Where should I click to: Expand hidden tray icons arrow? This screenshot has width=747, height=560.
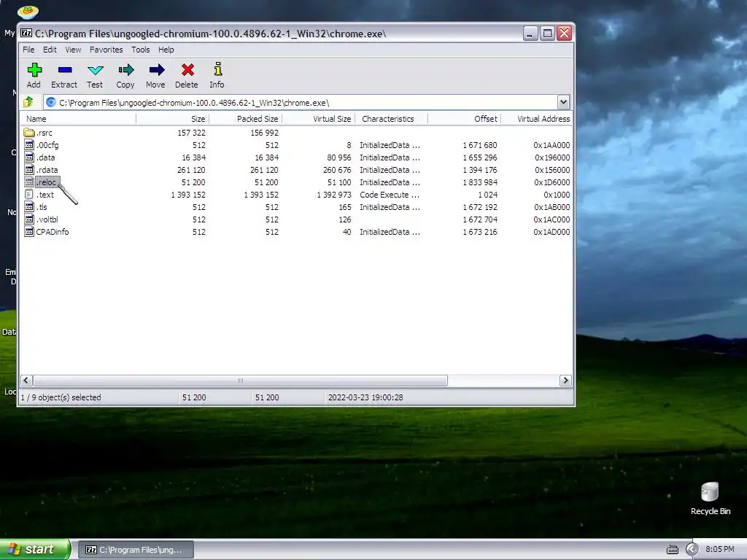pyautogui.click(x=692, y=550)
